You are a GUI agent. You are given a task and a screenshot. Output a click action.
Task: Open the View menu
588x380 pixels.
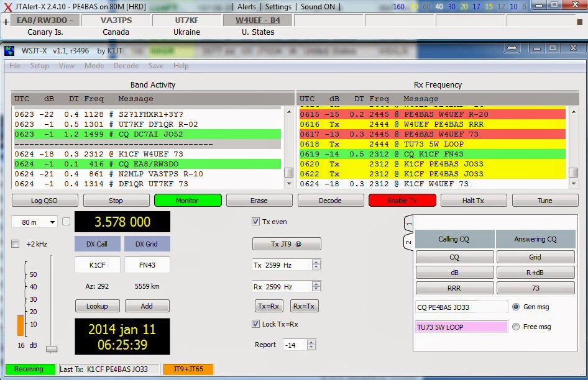coord(67,66)
